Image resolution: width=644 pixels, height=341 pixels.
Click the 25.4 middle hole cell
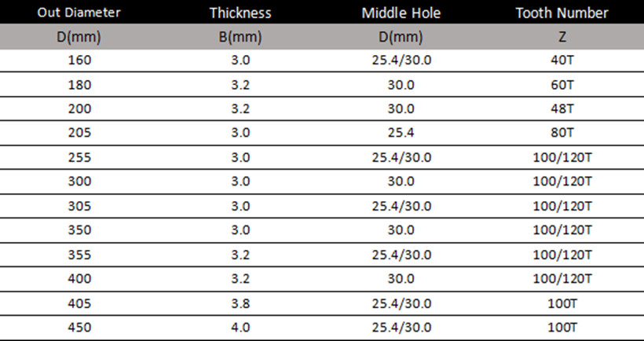click(x=401, y=133)
